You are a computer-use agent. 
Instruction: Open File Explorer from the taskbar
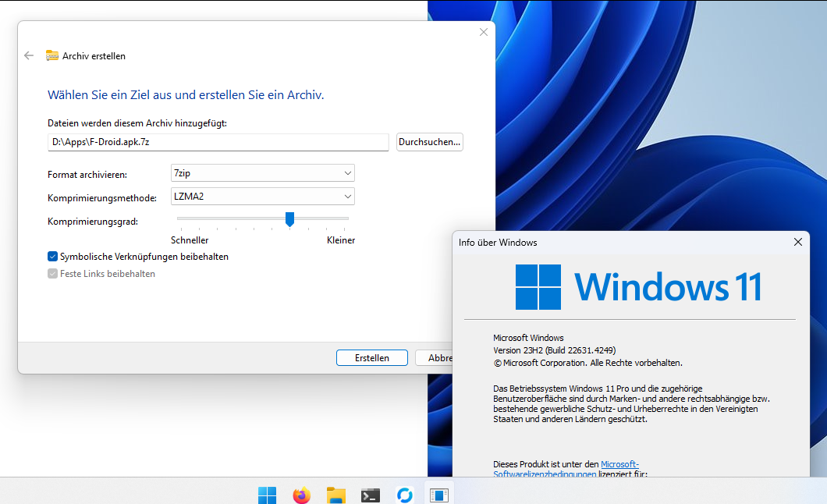pos(336,495)
